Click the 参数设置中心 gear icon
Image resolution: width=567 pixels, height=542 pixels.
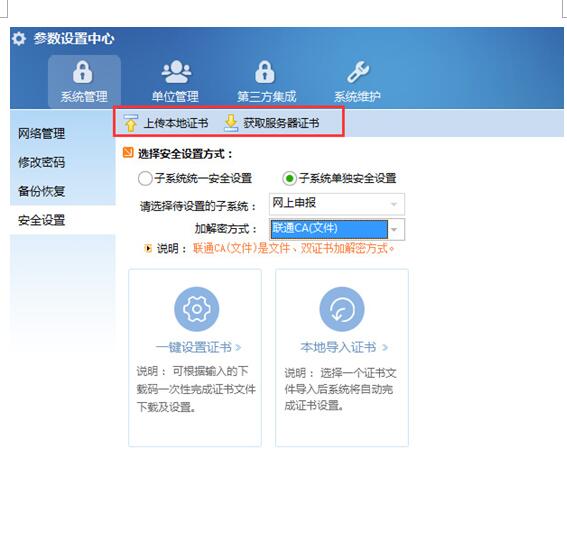click(x=19, y=39)
